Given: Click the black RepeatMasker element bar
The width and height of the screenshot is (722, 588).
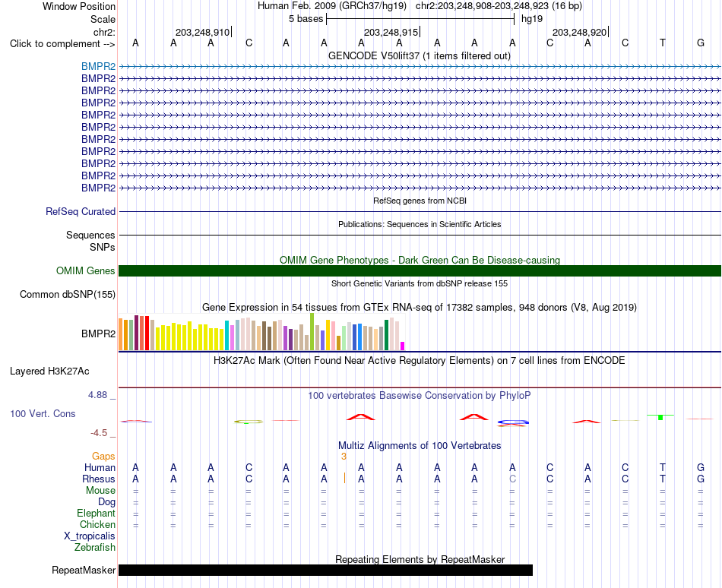Looking at the screenshot, I should [x=325, y=570].
